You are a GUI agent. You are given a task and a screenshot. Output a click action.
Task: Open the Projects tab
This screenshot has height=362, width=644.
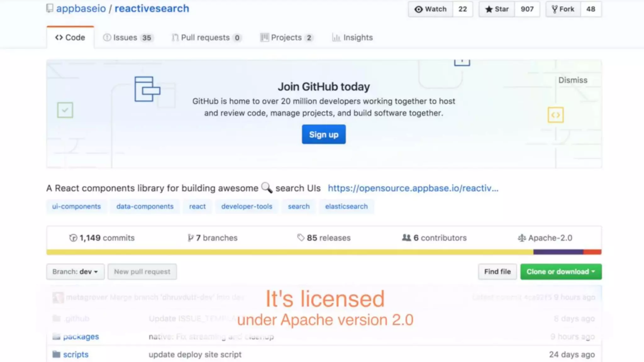[x=287, y=38]
